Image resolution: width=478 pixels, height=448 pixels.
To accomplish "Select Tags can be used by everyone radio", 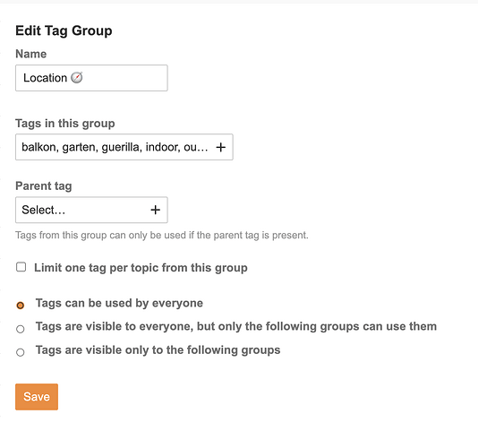I will pos(21,306).
